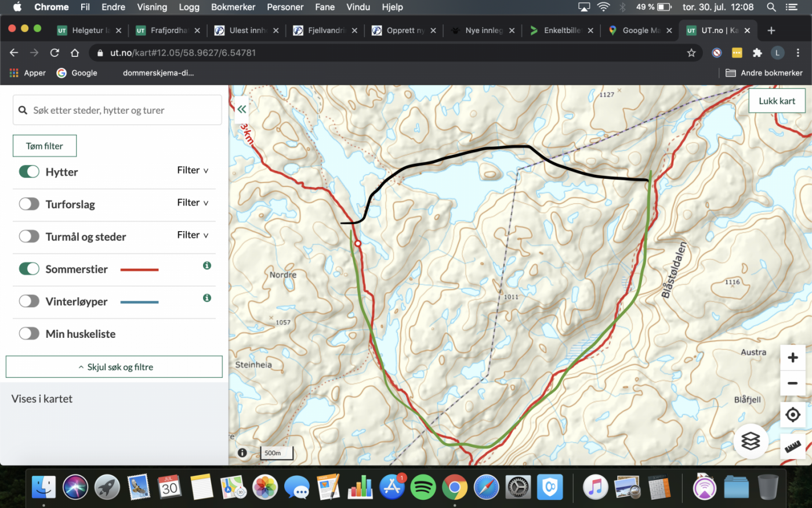Expand the Turforslag filter dropdown
The image size is (812, 508).
(x=193, y=203)
